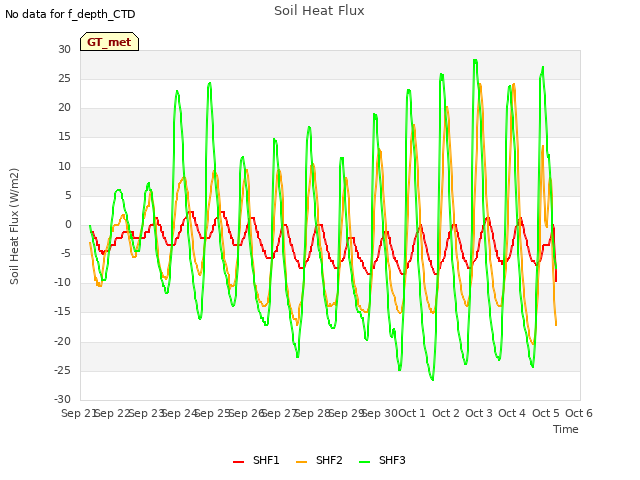Viewport: 640px width, 480px height.
Task: Click the 'Soil Heat Flux' chart title
Action: point(319,11)
